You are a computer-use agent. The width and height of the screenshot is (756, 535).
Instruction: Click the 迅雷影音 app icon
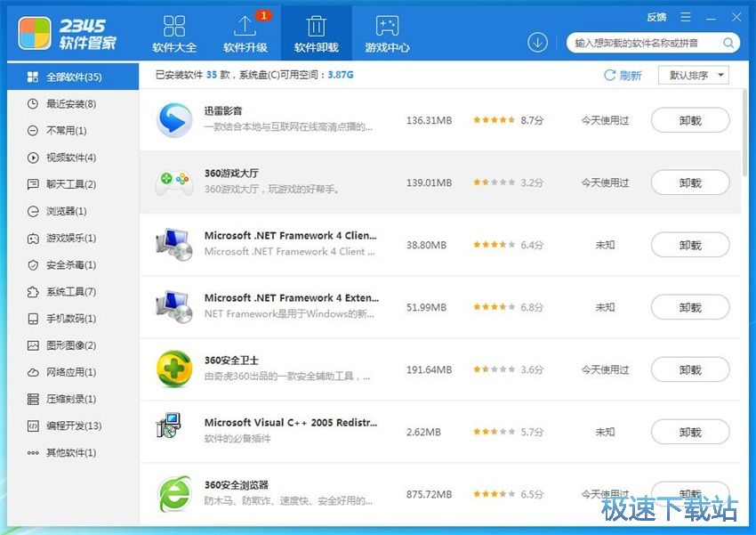[x=174, y=119]
